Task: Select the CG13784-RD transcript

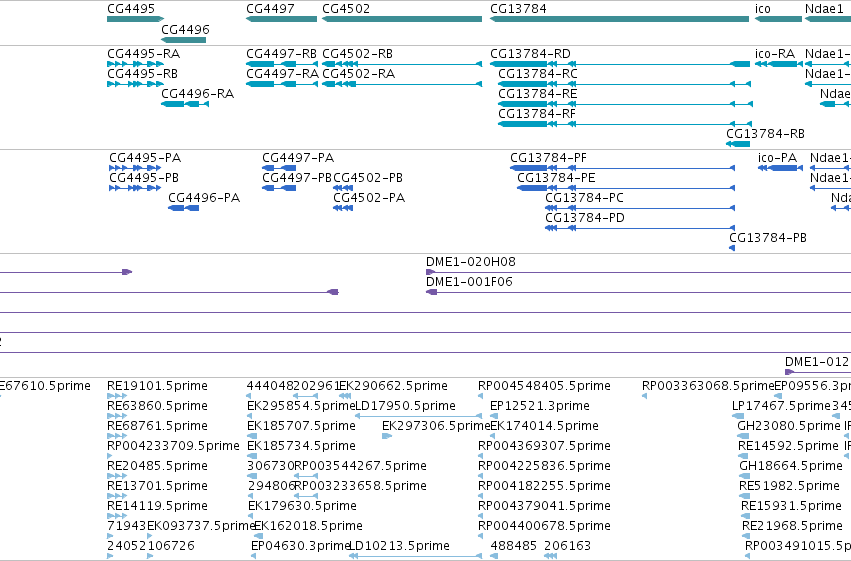Action: point(620,64)
